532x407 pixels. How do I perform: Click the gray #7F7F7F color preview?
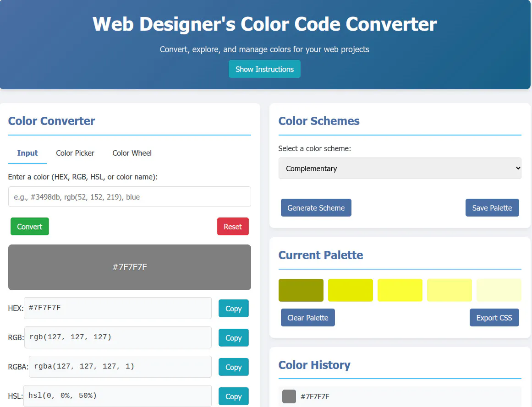130,267
